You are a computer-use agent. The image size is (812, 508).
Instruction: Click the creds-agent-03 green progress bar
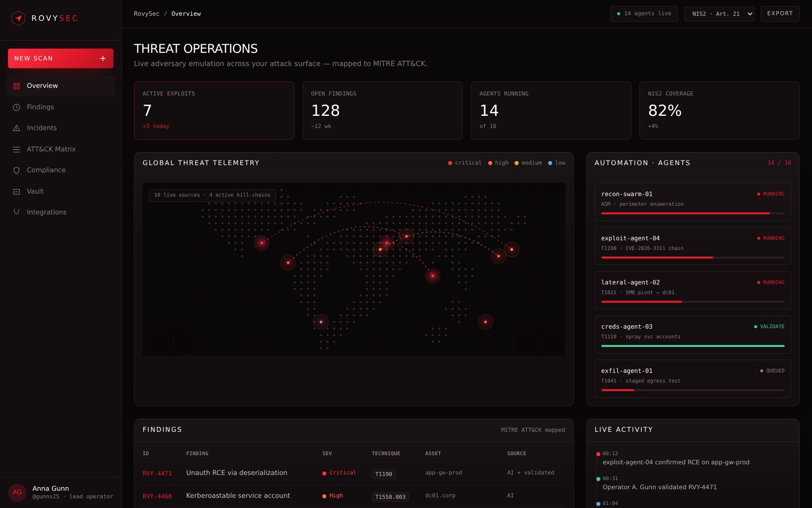click(693, 346)
